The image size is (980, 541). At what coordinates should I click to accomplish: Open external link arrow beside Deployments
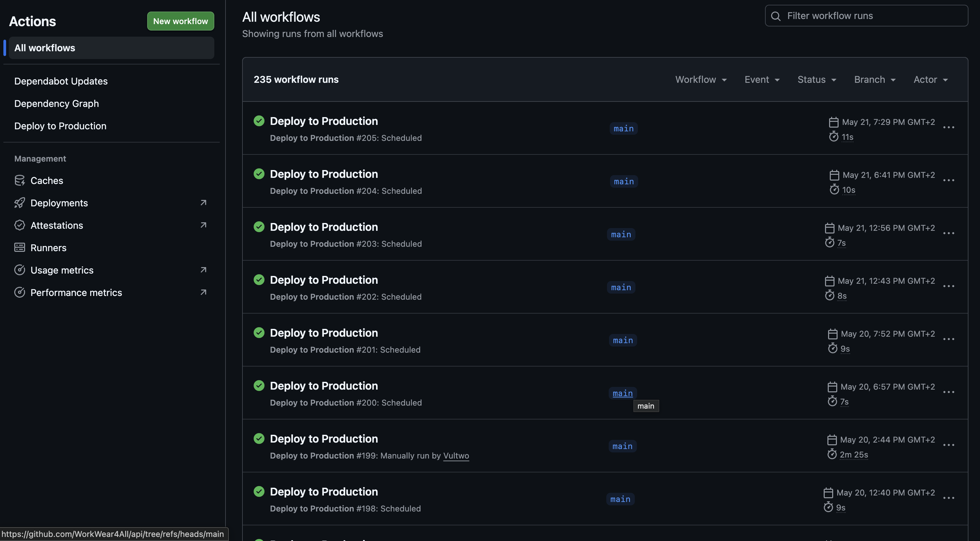point(203,203)
